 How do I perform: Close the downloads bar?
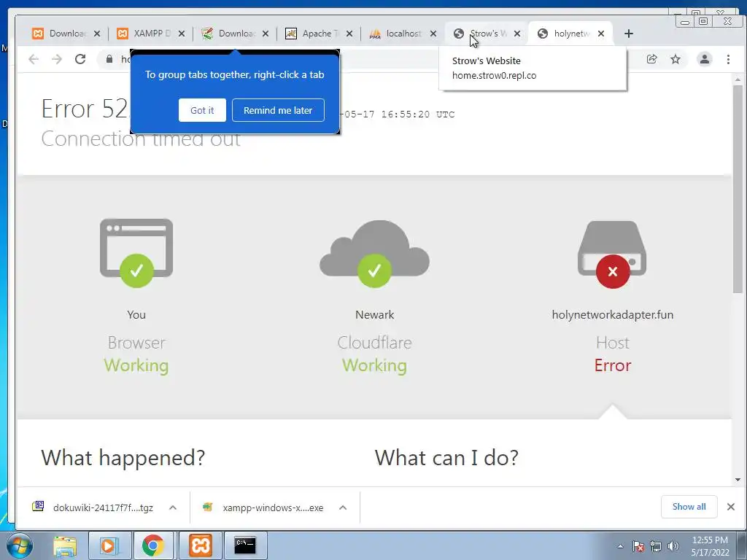click(x=731, y=507)
